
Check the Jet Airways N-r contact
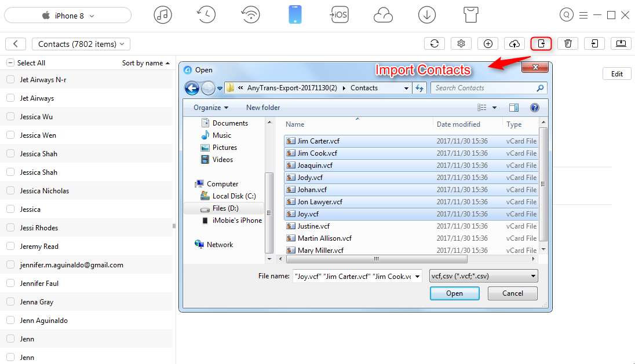pyautogui.click(x=10, y=80)
